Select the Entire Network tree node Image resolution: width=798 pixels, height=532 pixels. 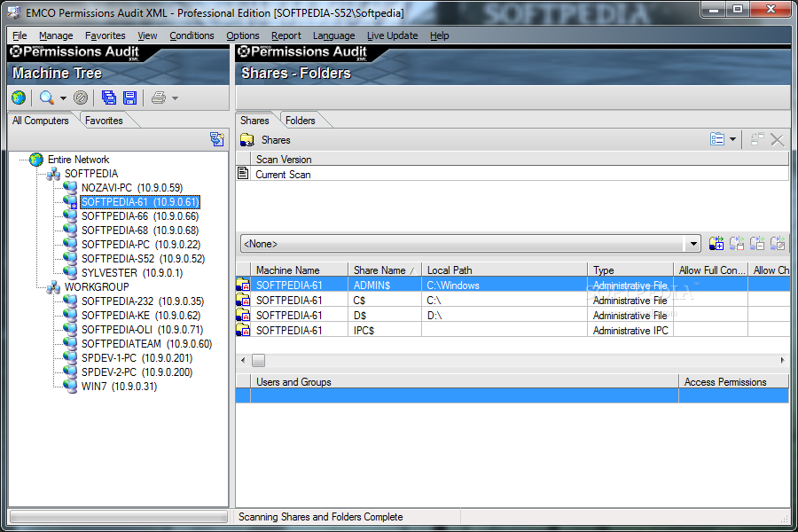click(x=78, y=160)
